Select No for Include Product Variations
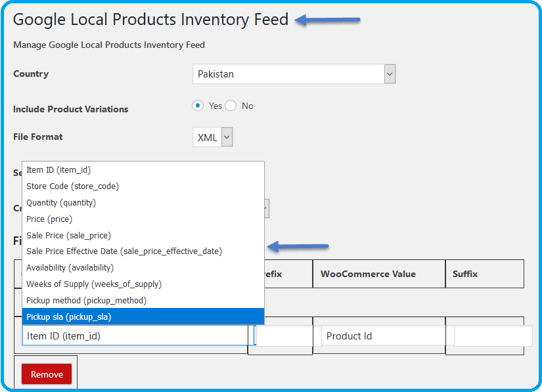 (x=231, y=106)
